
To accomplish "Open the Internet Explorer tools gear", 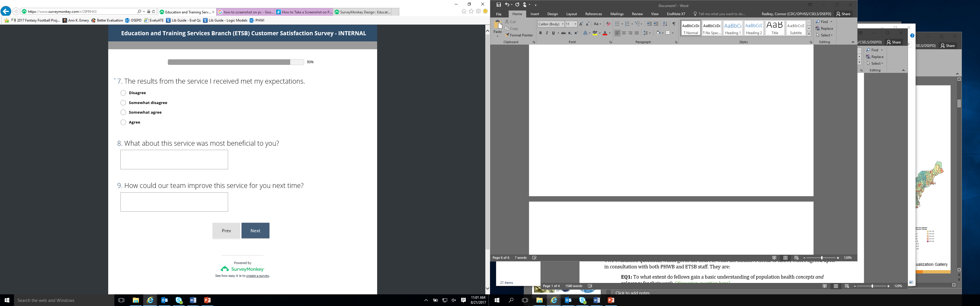I will pos(478,11).
